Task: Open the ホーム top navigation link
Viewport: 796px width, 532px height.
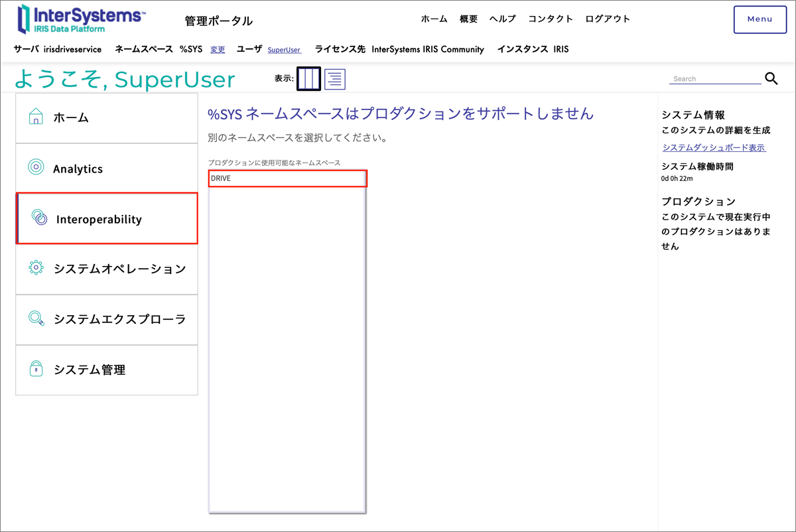Action: (x=434, y=19)
